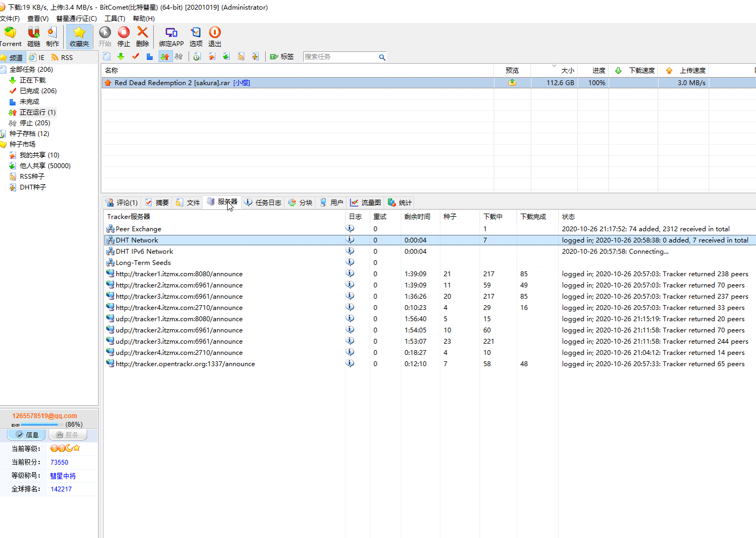Switch to the RSS sidebar tab
This screenshot has width=756, height=538.
pos(62,57)
